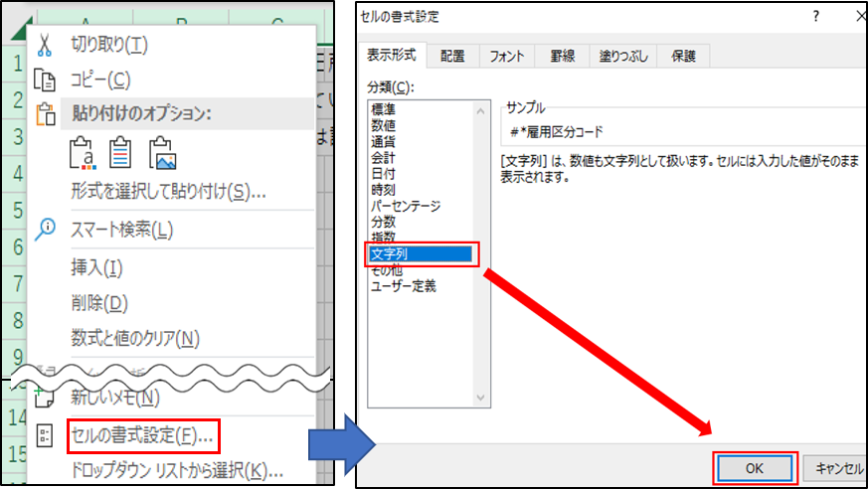
Task: Select 標準 in category list
Action: tap(384, 109)
